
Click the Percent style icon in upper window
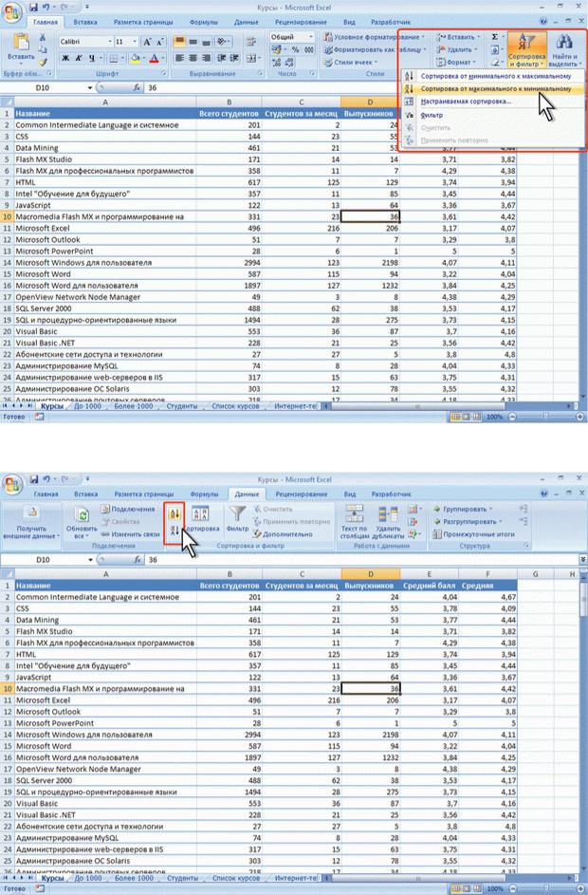tap(296, 49)
